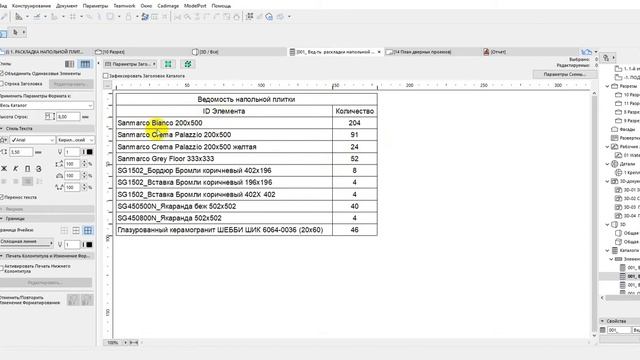Click the font size 3,50 field

click(21, 152)
